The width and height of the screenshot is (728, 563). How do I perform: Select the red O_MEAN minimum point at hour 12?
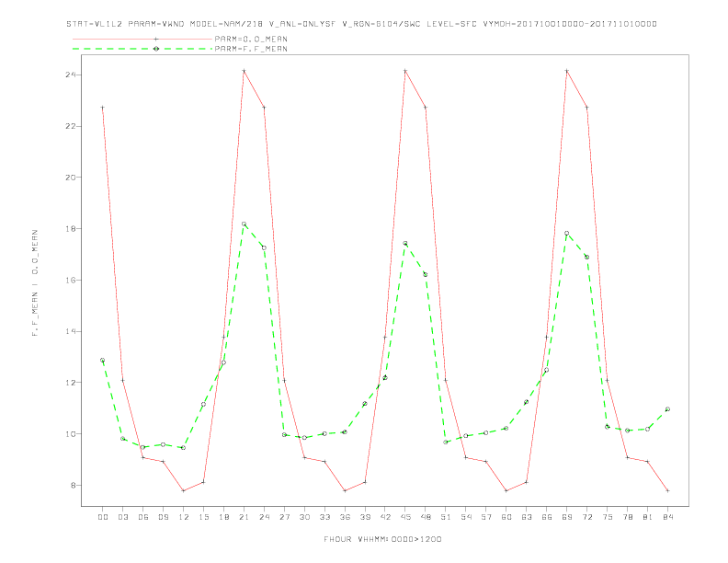tap(184, 490)
